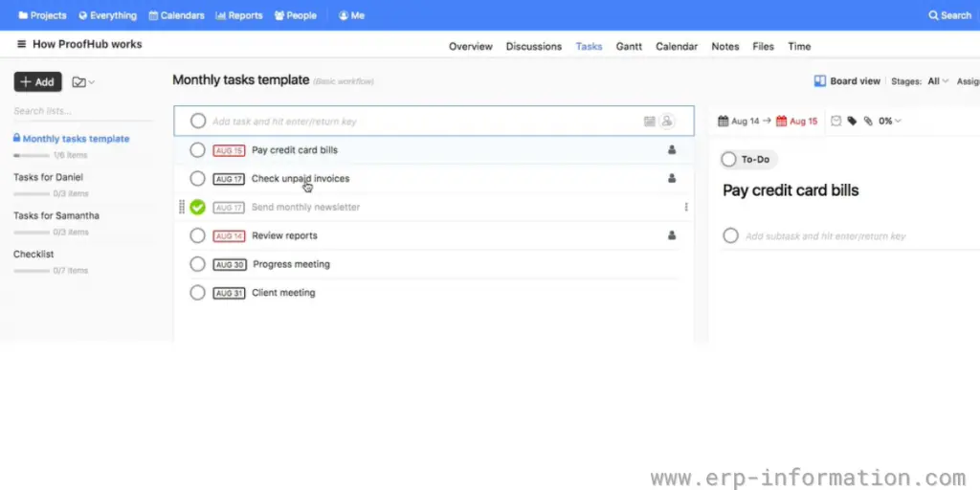
Task: Click the calendar icon in the add task field
Action: (649, 122)
